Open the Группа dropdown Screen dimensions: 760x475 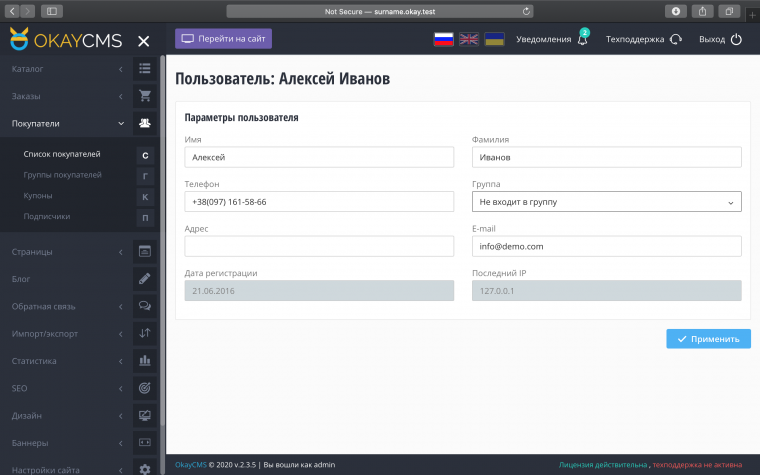tap(606, 202)
